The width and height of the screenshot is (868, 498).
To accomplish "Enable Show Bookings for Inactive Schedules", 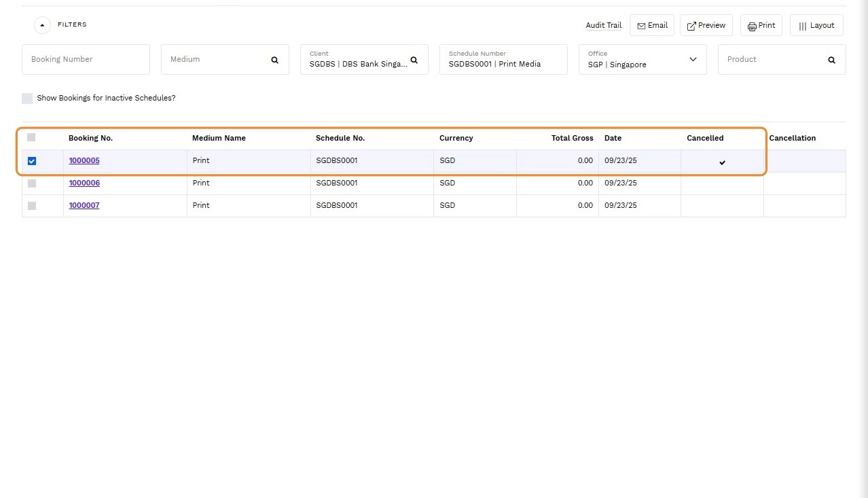I will tap(27, 99).
